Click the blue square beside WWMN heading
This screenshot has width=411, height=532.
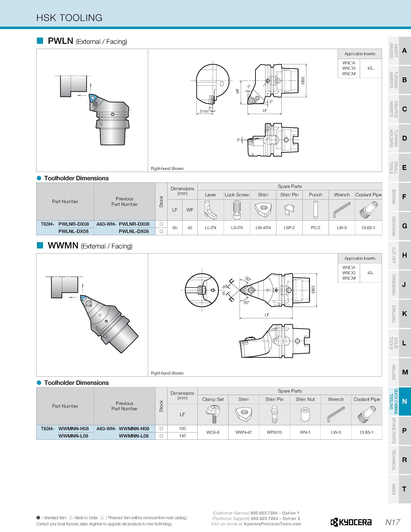coord(40,245)
